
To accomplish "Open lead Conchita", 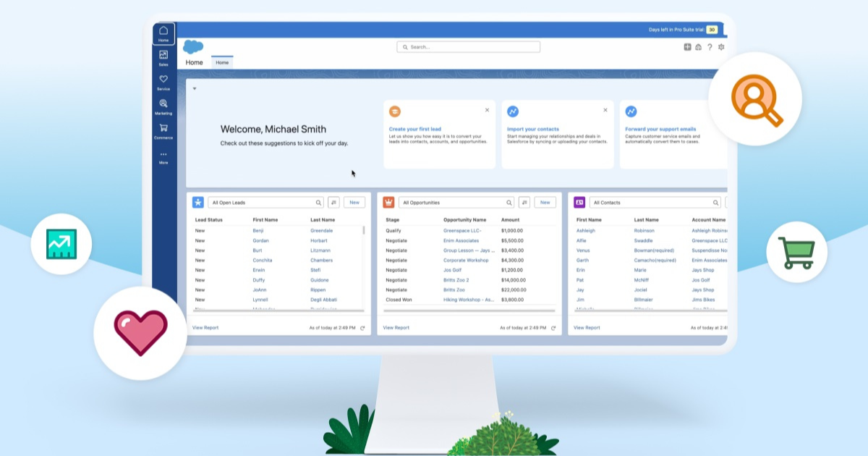I will tap(263, 260).
